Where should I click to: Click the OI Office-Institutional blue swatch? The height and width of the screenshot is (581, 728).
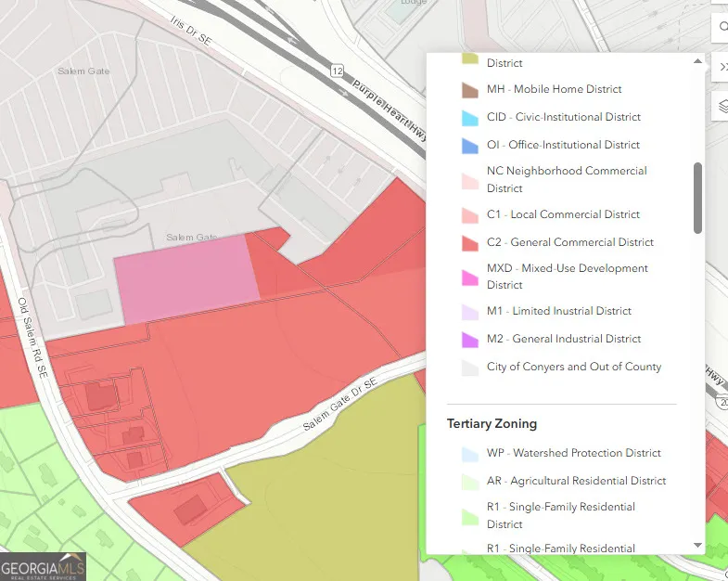point(470,146)
